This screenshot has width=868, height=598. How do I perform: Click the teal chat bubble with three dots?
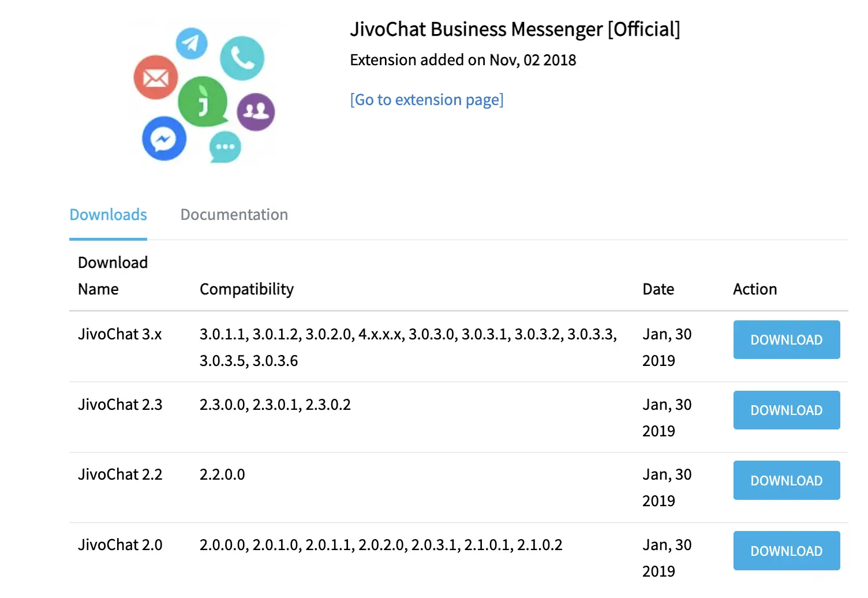(x=225, y=147)
